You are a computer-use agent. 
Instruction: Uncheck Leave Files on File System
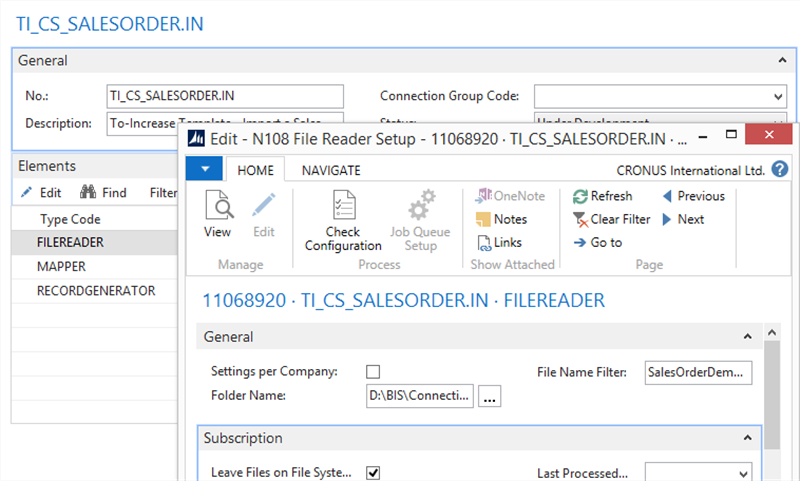click(x=373, y=473)
